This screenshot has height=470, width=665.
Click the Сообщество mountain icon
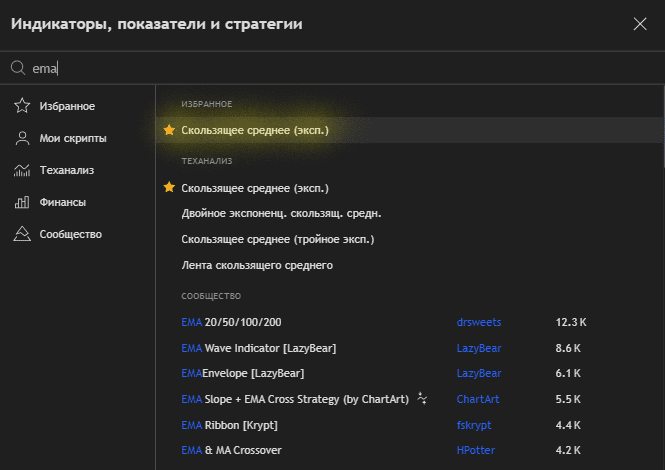coord(22,234)
